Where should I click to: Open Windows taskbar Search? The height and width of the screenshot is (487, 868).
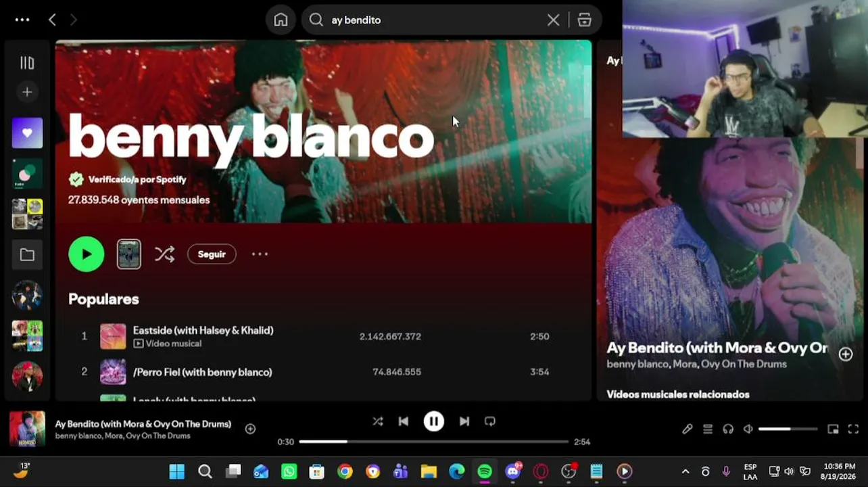[x=205, y=471]
